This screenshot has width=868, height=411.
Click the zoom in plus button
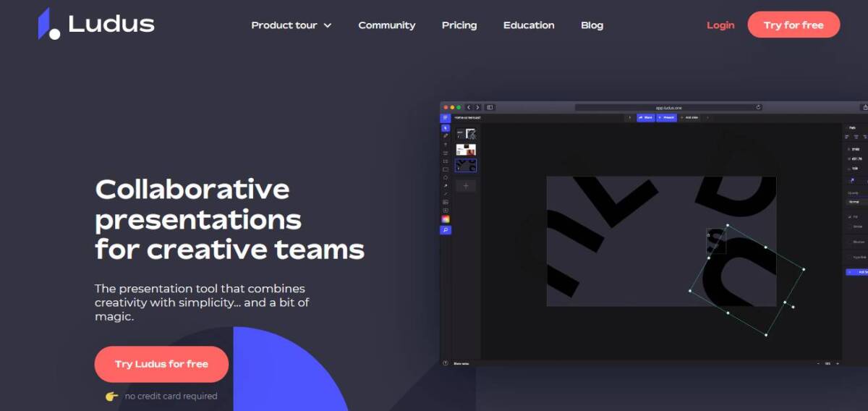pos(837,363)
